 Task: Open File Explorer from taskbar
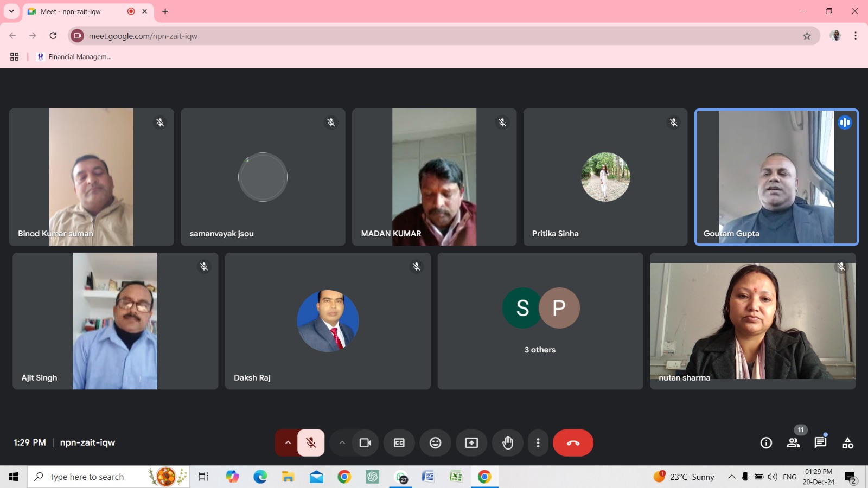tap(288, 477)
